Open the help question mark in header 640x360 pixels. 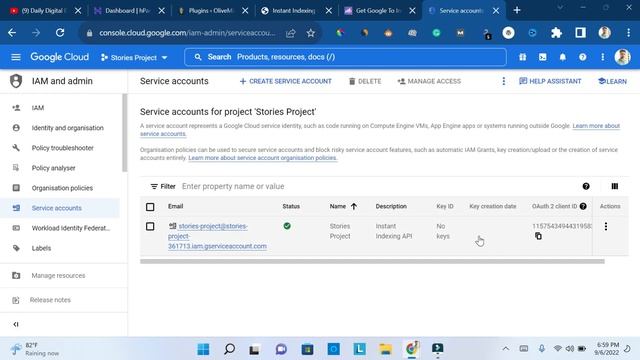pos(582,57)
